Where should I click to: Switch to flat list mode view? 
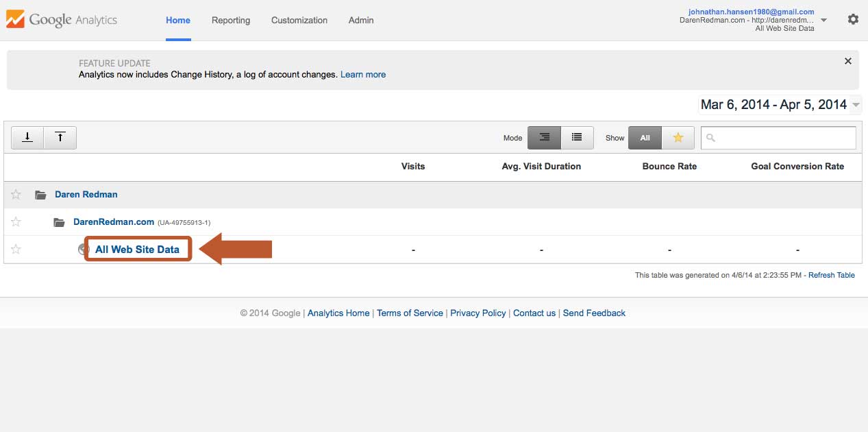point(577,138)
